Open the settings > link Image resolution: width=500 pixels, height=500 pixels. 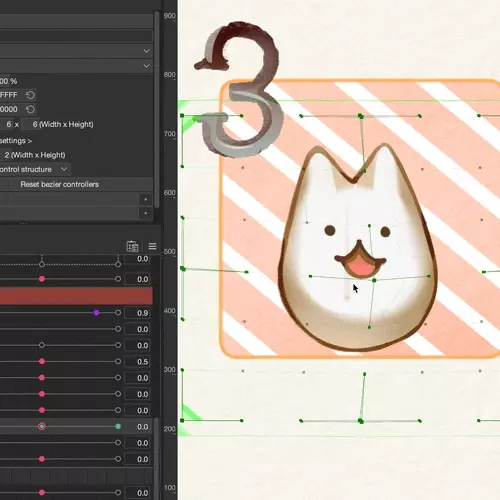tap(16, 141)
